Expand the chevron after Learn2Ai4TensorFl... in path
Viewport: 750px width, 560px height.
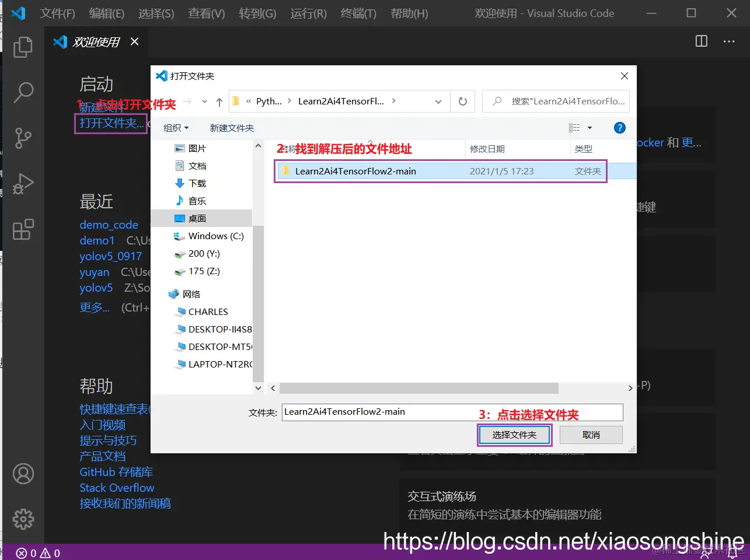[394, 101]
